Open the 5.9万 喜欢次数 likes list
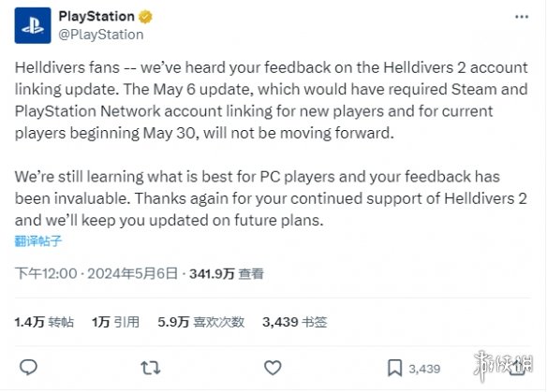 pyautogui.click(x=201, y=322)
